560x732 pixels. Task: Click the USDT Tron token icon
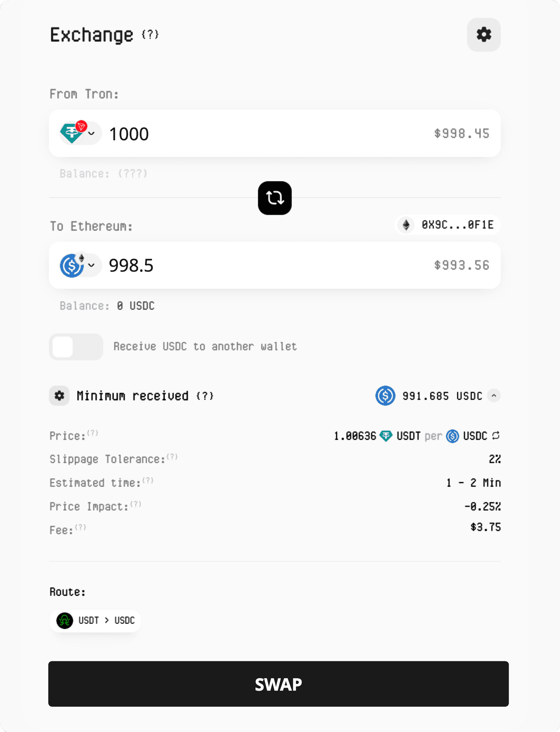(72, 133)
